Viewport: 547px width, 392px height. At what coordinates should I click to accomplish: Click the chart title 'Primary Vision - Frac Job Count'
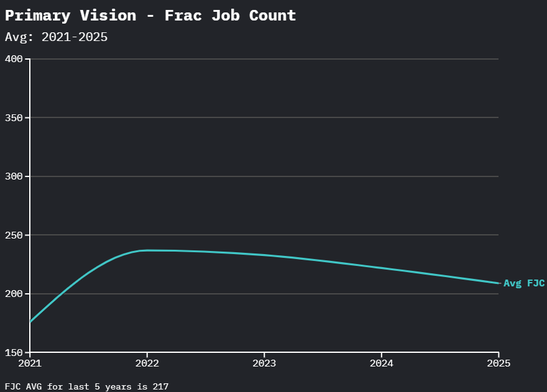[x=150, y=16]
